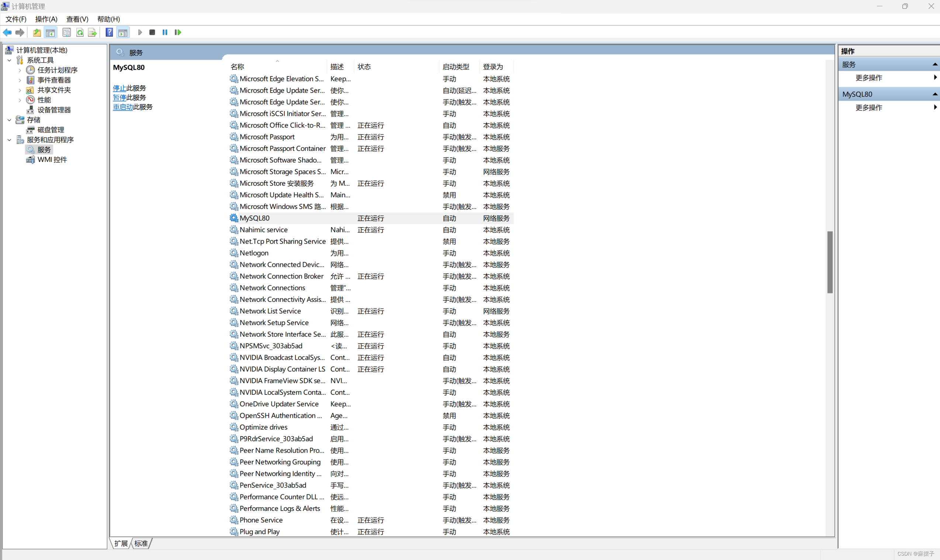The image size is (940, 560).
Task: Click the 任务计划程序 clock icon
Action: 30,70
